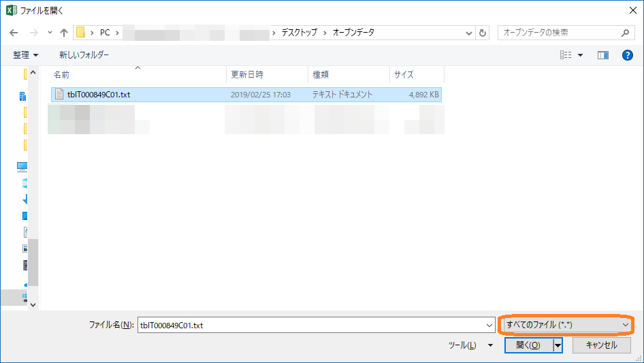This screenshot has width=644, height=363.
Task: Click the Back navigation arrow
Action: pos(14,33)
